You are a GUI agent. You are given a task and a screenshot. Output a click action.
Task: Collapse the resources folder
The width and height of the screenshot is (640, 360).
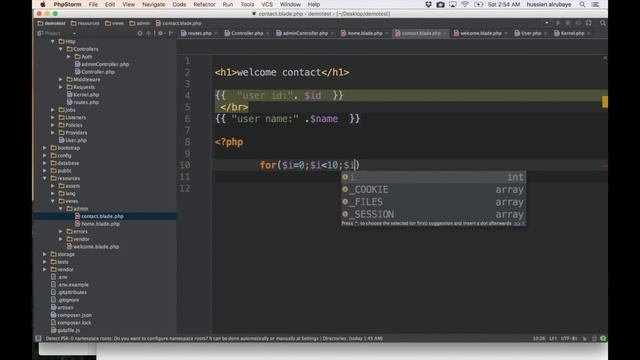coord(45,178)
